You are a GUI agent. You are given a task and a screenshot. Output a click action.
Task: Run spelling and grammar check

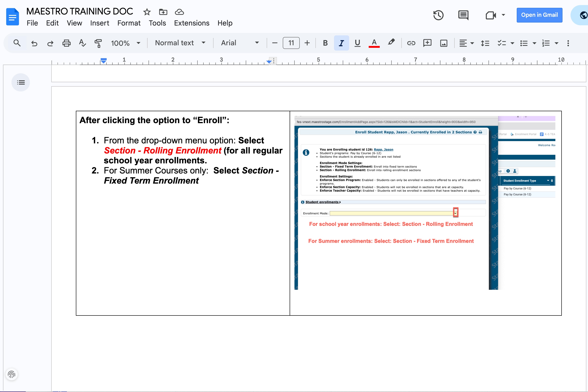(82, 43)
